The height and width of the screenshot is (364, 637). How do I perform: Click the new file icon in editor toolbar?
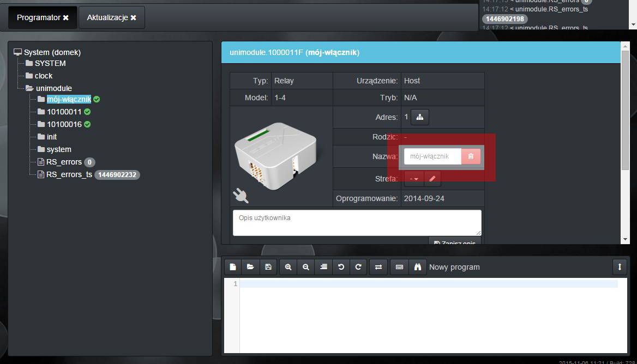click(233, 267)
